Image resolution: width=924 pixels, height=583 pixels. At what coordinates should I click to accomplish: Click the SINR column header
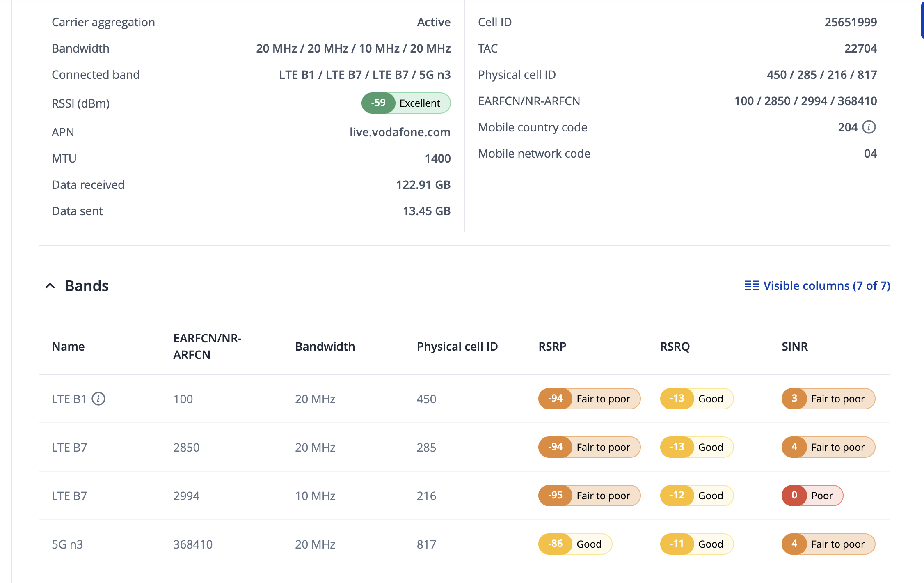794,347
